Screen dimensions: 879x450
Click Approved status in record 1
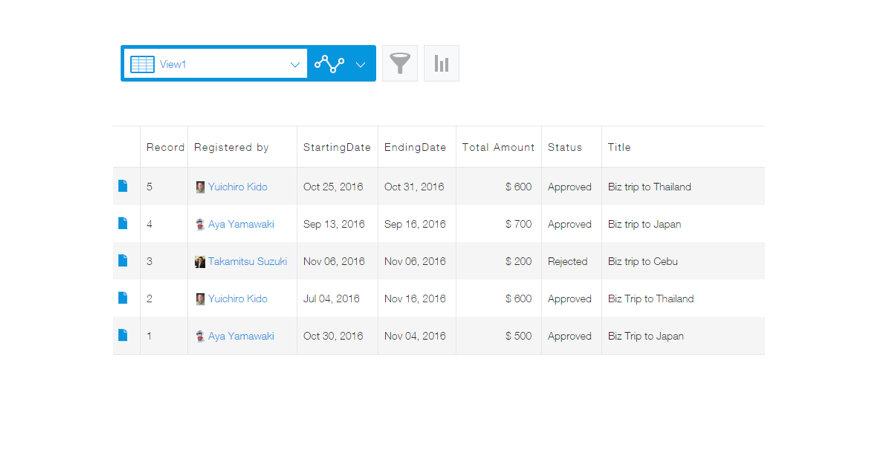(569, 336)
